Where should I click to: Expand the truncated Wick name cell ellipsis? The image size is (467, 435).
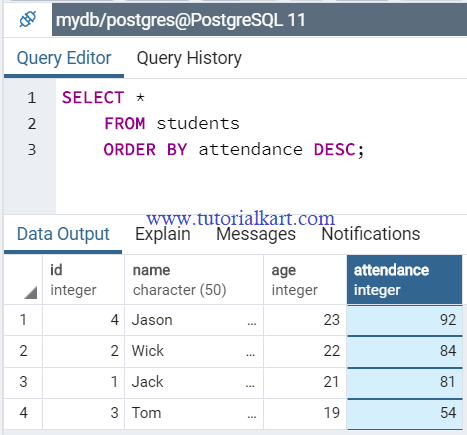(251, 354)
